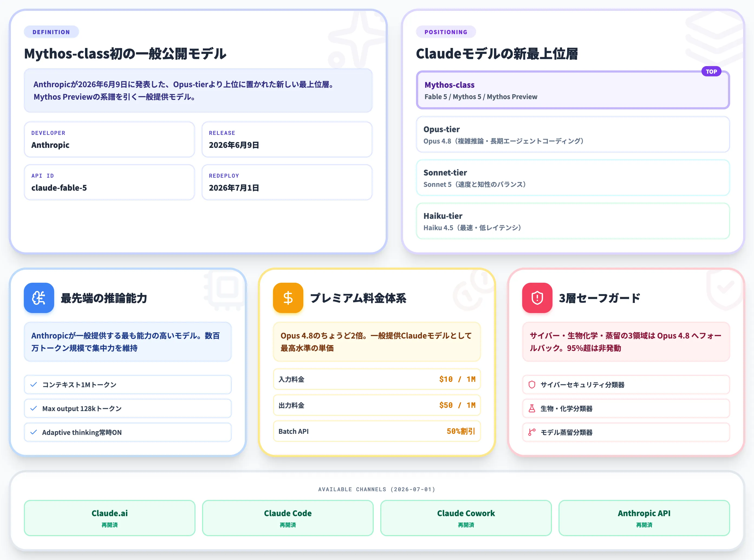Image resolution: width=754 pixels, height=560 pixels.
Task: Select the Opus-tier row
Action: [x=573, y=134]
